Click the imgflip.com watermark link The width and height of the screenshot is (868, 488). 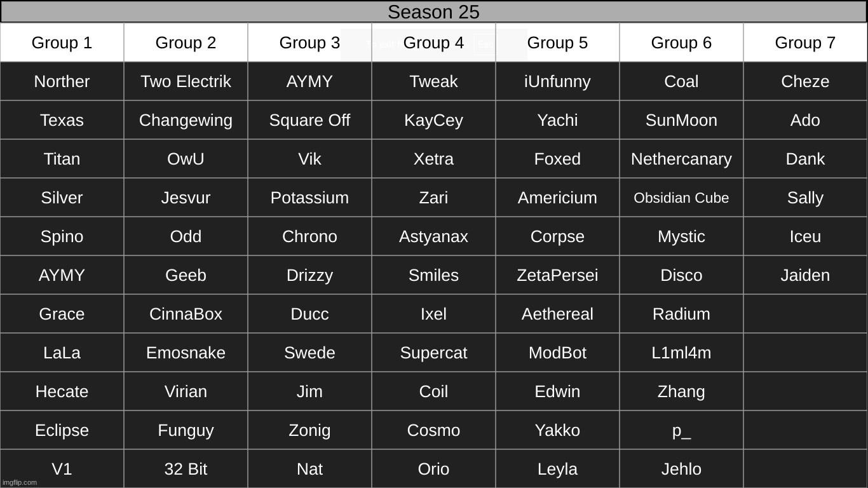tap(20, 482)
